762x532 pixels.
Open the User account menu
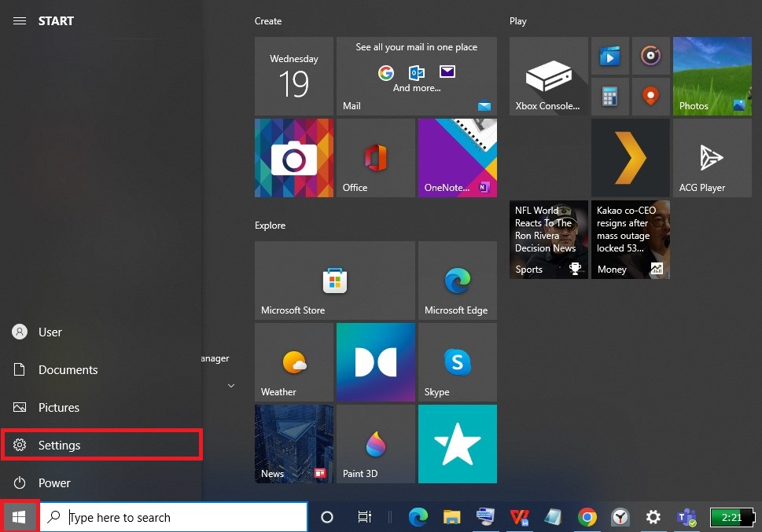[101, 332]
